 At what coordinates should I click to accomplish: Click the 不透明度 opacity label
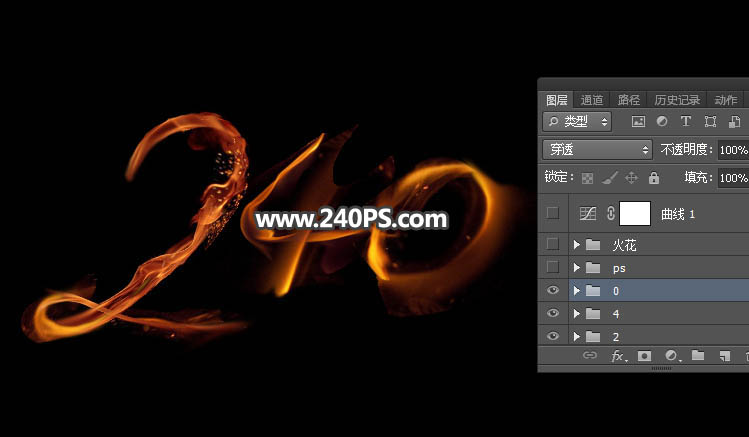pyautogui.click(x=686, y=149)
